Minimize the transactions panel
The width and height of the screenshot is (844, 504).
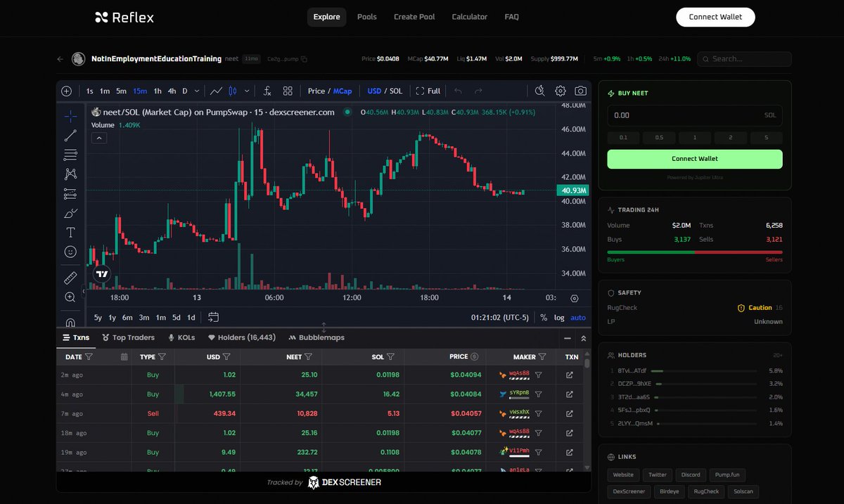point(568,338)
